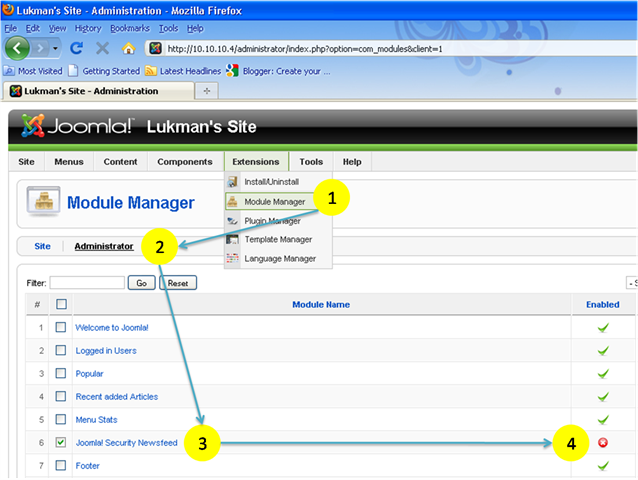Open the Firefox View menu
Viewport: 638px width, 480px height.
pos(57,28)
